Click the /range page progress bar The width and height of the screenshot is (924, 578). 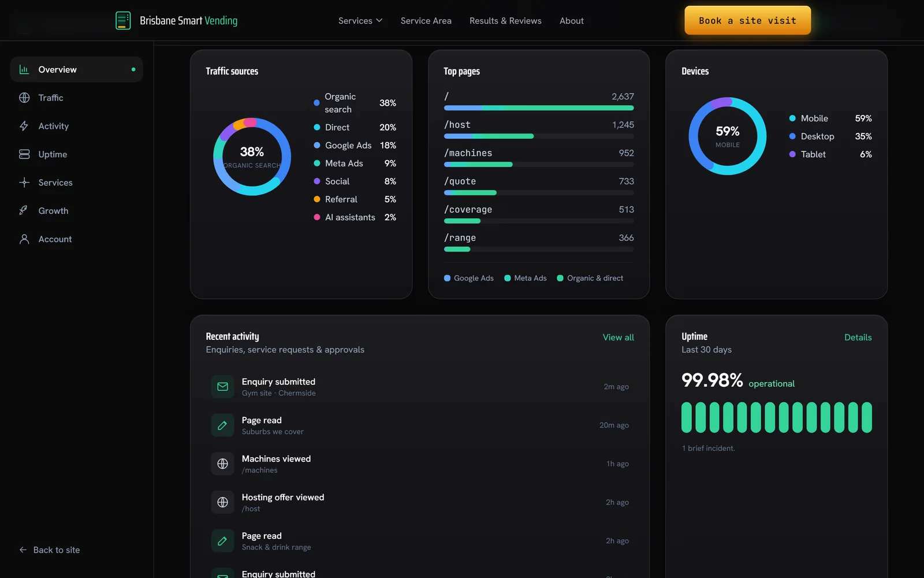click(x=539, y=250)
